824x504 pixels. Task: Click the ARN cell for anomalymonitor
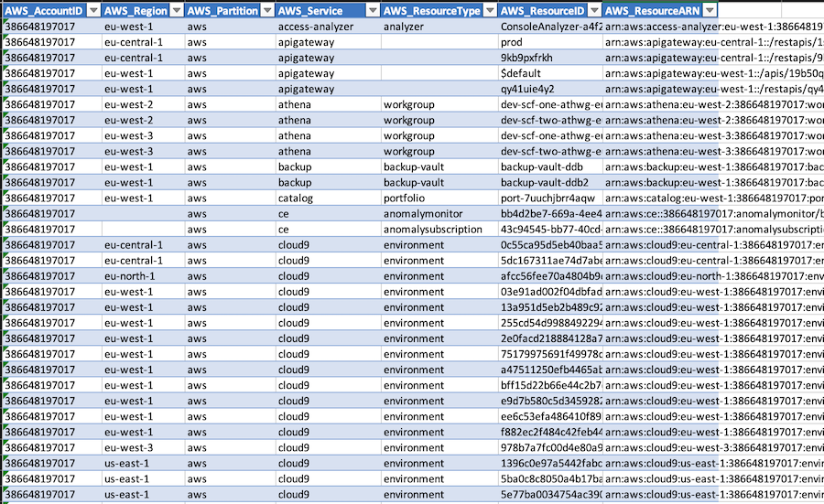(x=660, y=214)
